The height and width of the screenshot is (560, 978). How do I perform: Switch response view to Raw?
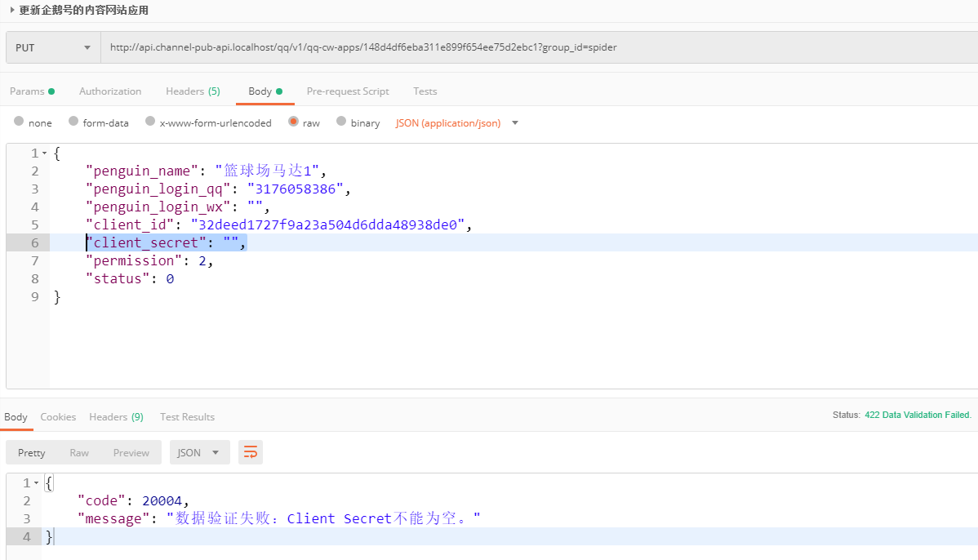[x=79, y=452]
